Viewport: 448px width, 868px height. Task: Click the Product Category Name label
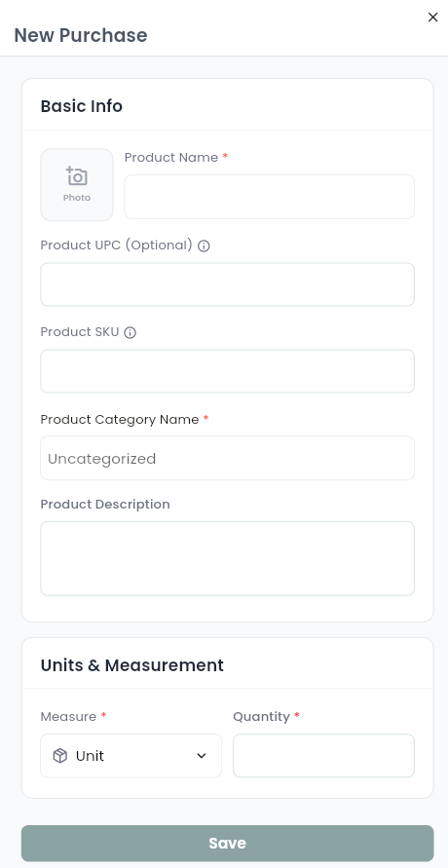tap(120, 419)
